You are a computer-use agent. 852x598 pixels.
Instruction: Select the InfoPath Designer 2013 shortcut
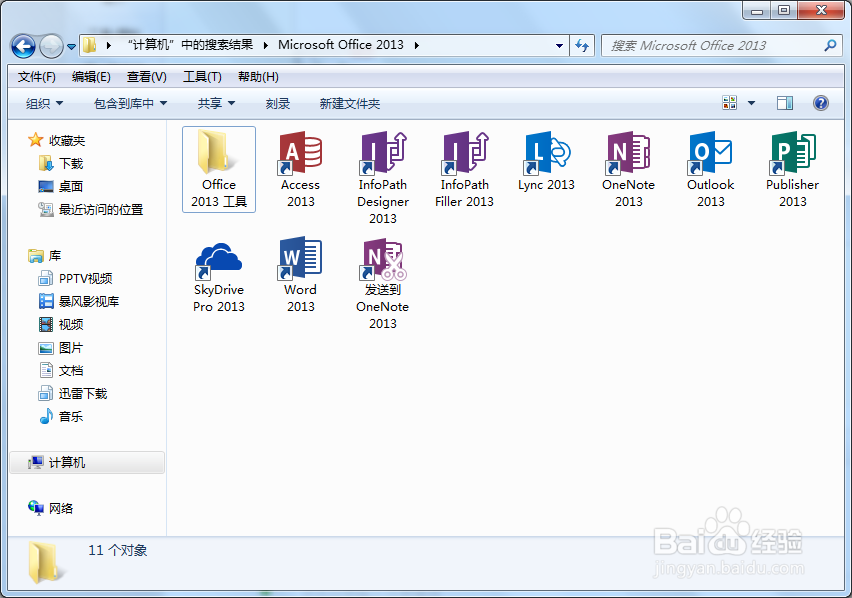point(383,178)
